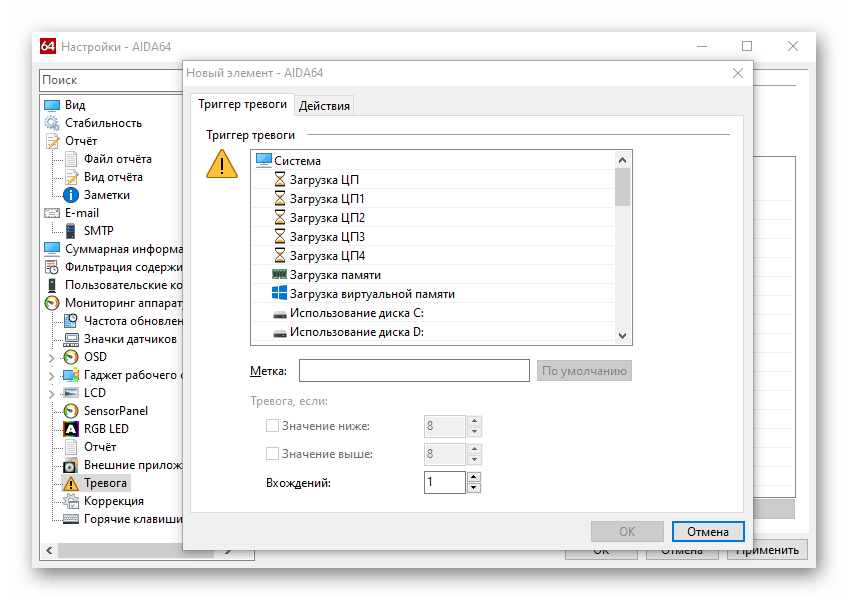
Task: Select the Коррекция gear icon
Action: pos(71,501)
